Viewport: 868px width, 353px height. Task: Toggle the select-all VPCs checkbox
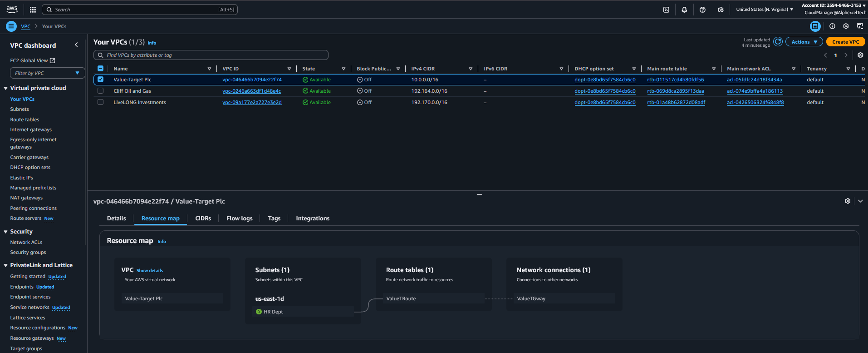[x=100, y=69]
